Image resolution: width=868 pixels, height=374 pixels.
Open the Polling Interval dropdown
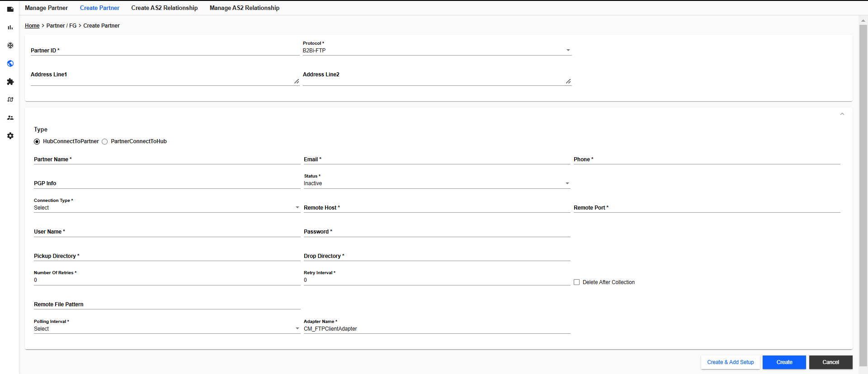167,329
